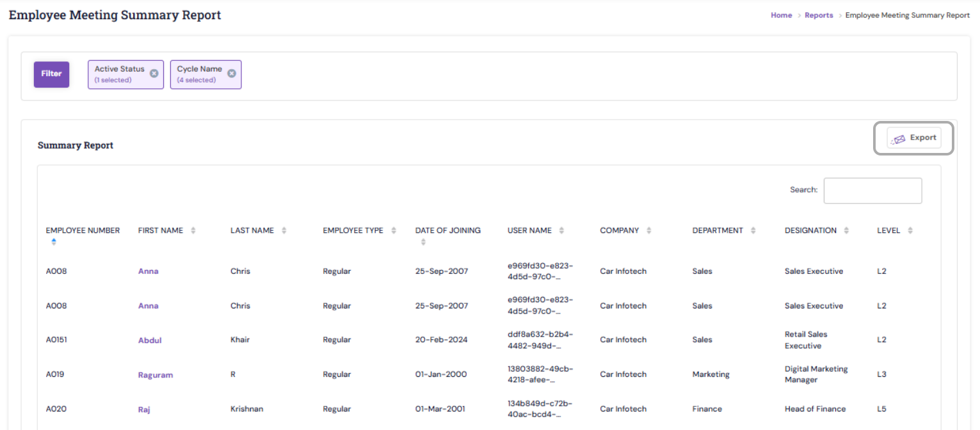The height and width of the screenshot is (430, 980).
Task: Click joining date 01-Mar-2001
Action: (x=440, y=409)
